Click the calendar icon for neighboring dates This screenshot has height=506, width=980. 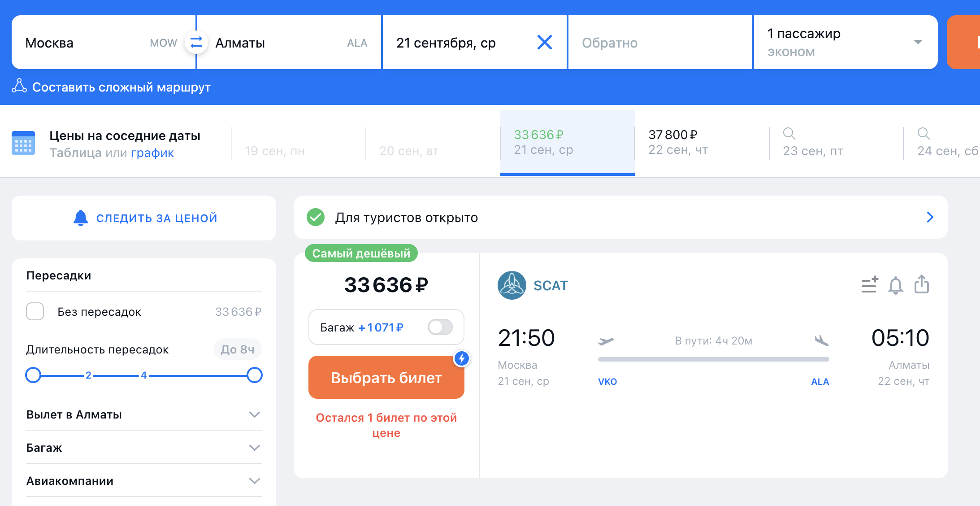coord(23,143)
